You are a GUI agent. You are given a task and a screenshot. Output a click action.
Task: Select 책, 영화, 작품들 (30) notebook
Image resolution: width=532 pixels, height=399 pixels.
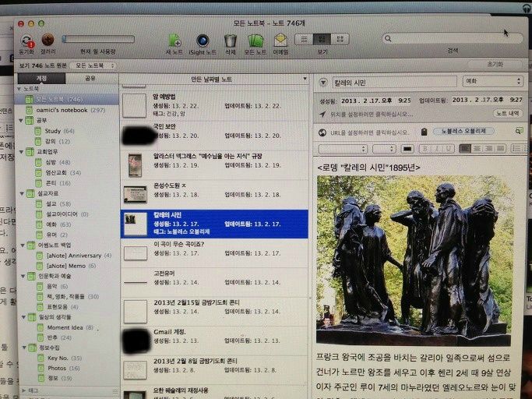point(67,296)
